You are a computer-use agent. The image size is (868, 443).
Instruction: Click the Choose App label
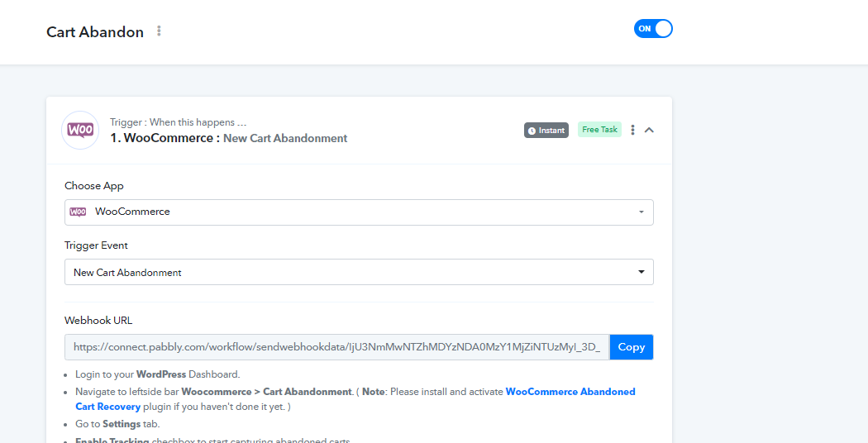coord(94,186)
